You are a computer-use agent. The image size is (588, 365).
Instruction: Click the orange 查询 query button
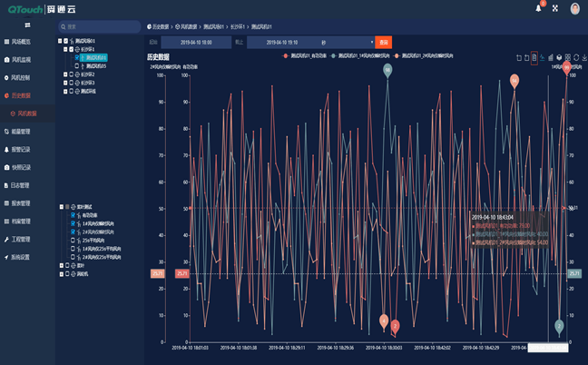click(384, 42)
